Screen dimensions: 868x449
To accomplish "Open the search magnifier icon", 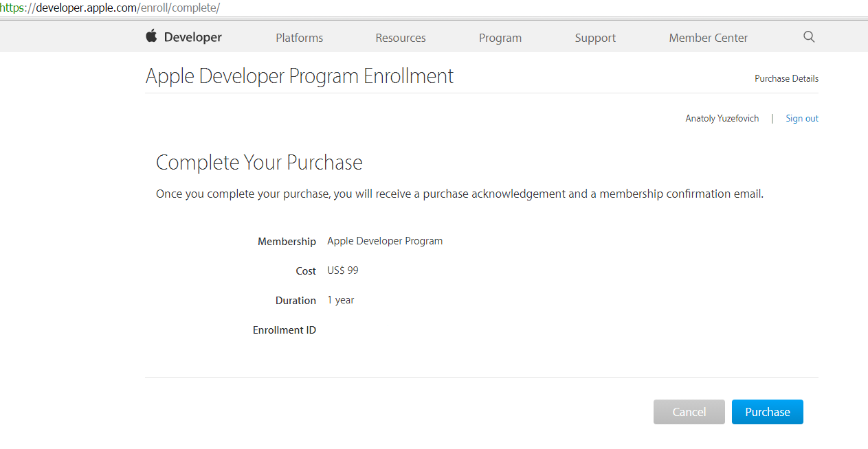I will tap(809, 37).
